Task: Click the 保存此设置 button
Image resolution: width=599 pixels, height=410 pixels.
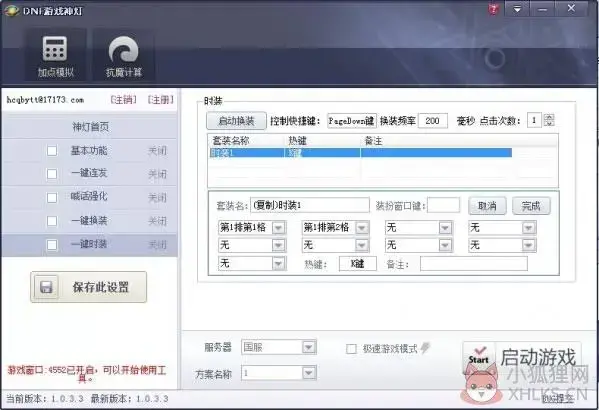Action: [89, 287]
